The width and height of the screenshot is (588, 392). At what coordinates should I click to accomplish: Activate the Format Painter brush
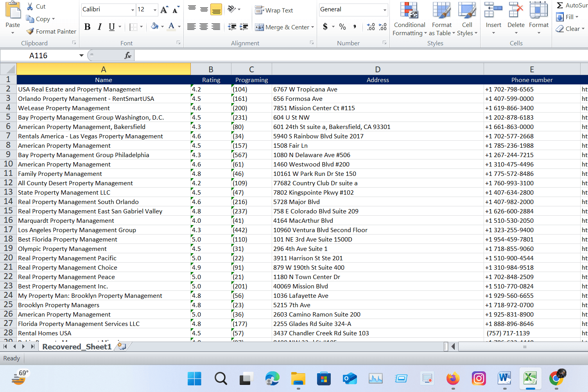point(30,31)
